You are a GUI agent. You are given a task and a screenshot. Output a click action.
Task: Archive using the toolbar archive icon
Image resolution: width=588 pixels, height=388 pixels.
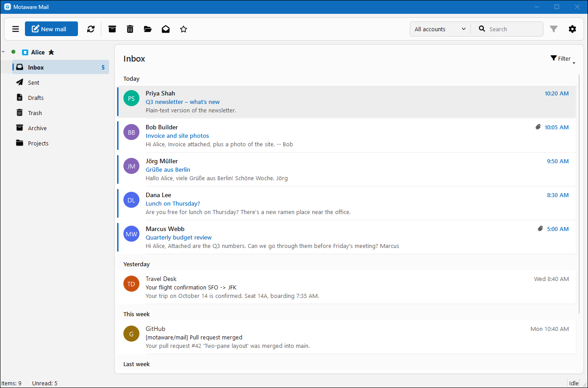tap(112, 29)
